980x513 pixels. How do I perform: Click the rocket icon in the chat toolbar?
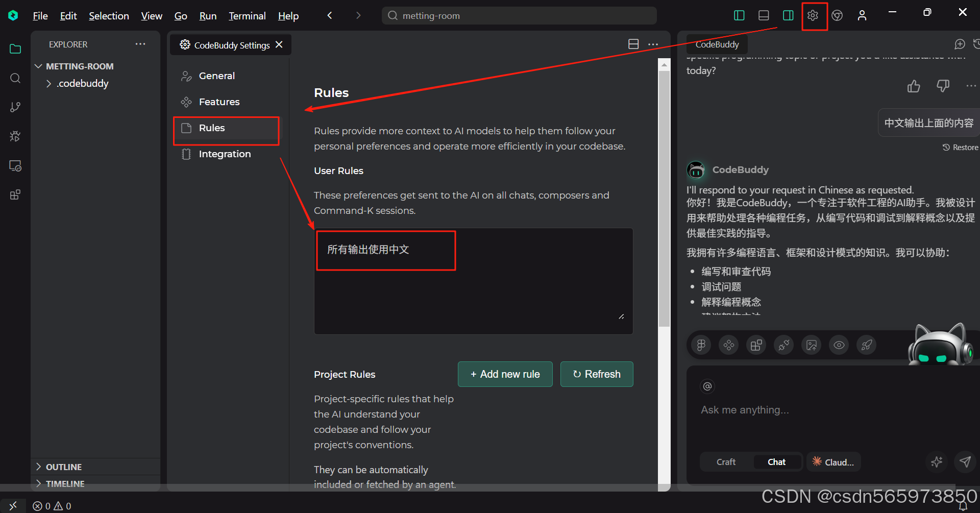coord(866,345)
